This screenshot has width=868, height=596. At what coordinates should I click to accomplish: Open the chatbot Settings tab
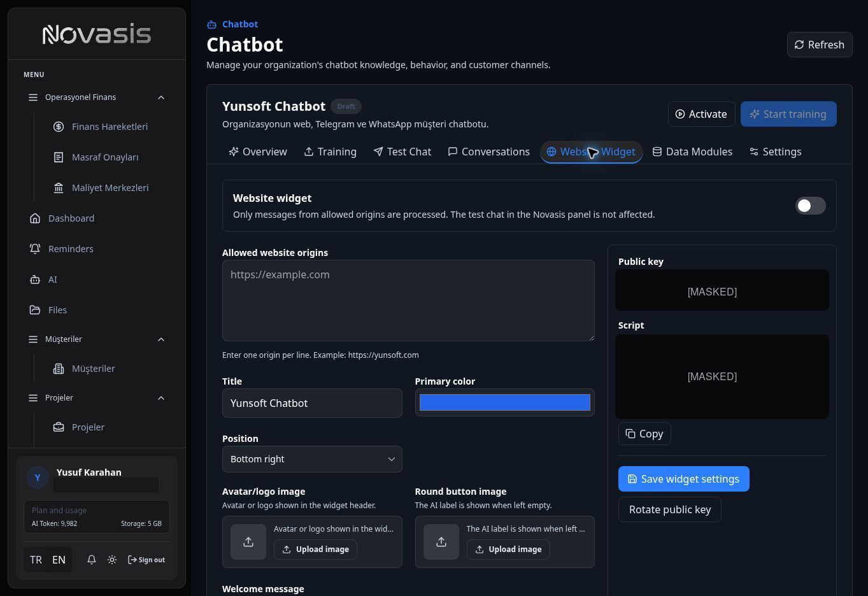coord(776,152)
